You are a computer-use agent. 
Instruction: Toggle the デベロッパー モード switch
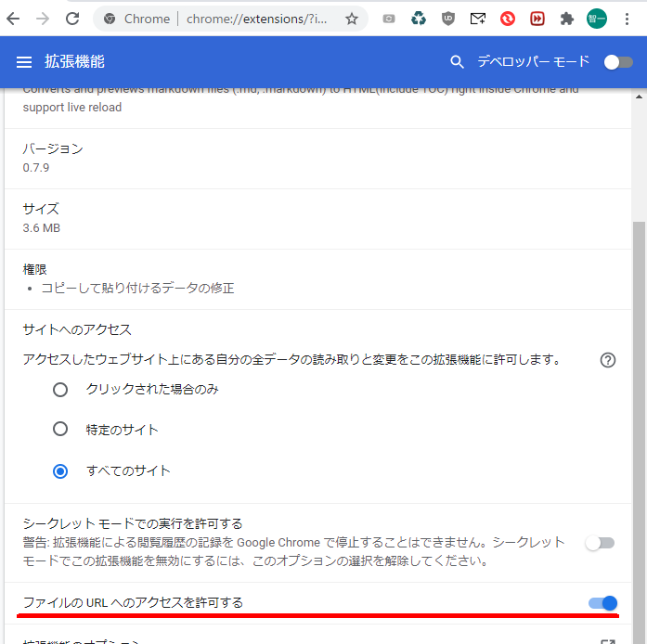(617, 62)
